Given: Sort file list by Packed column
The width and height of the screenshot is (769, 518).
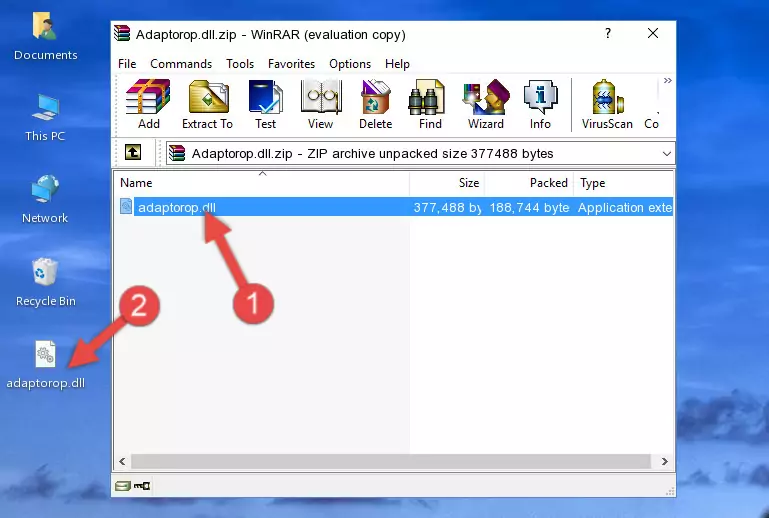Looking at the screenshot, I should click(x=529, y=183).
